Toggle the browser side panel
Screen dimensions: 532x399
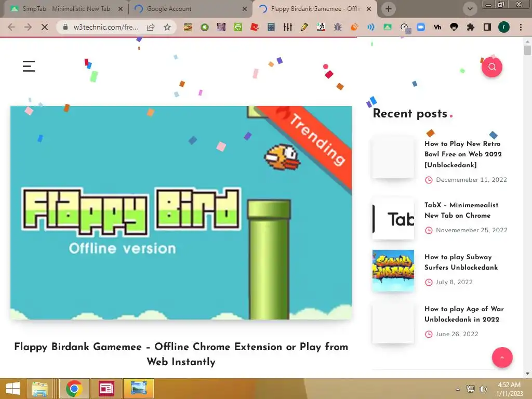click(487, 27)
